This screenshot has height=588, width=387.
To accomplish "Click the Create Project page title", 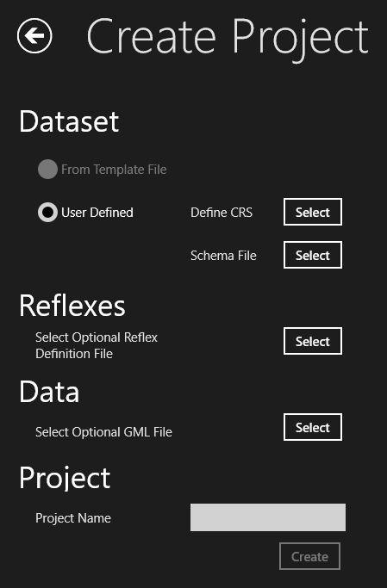I will [228, 38].
